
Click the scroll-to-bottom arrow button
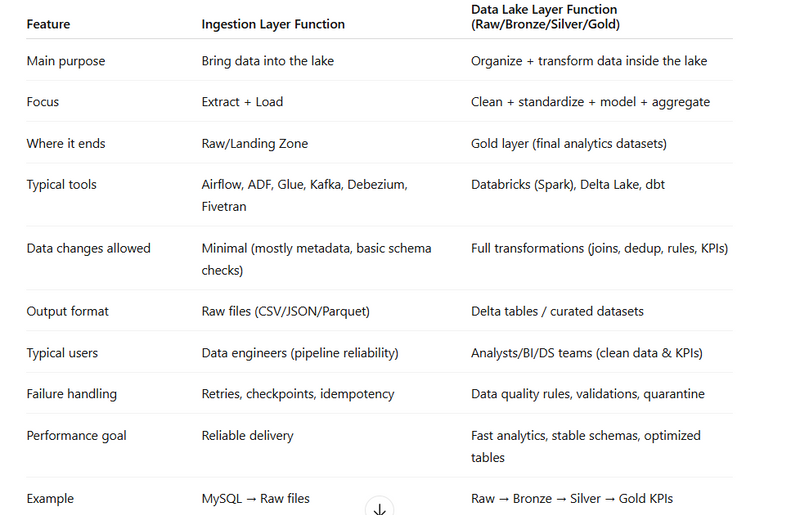[x=379, y=507]
